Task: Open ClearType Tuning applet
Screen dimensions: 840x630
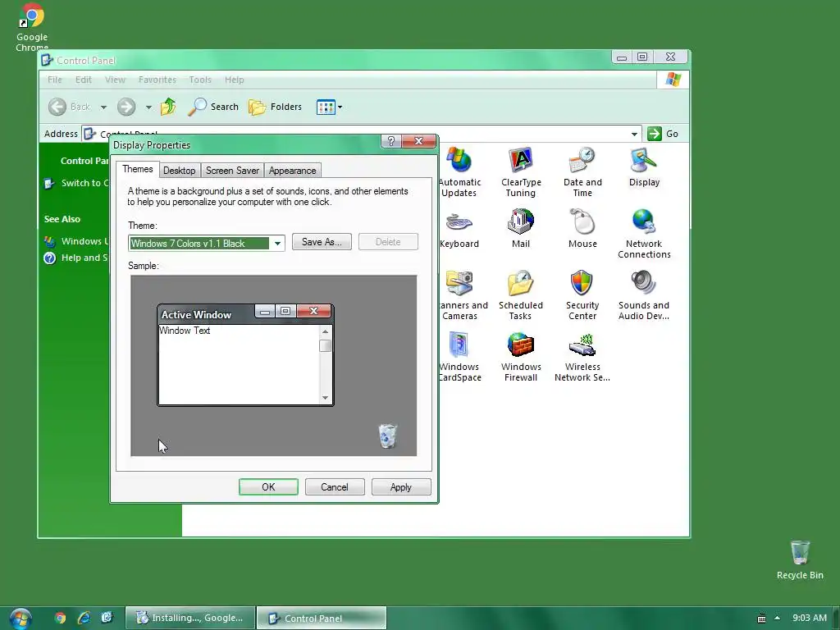Action: (x=521, y=172)
